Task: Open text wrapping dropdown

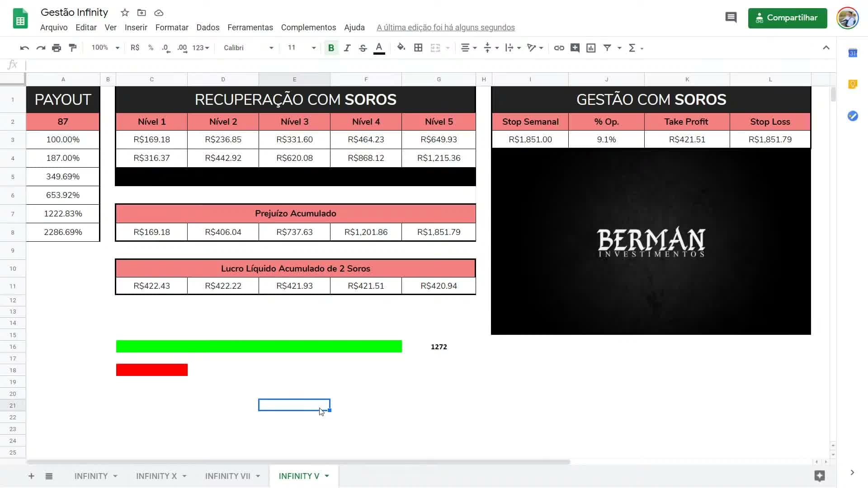Action: pyautogui.click(x=513, y=48)
